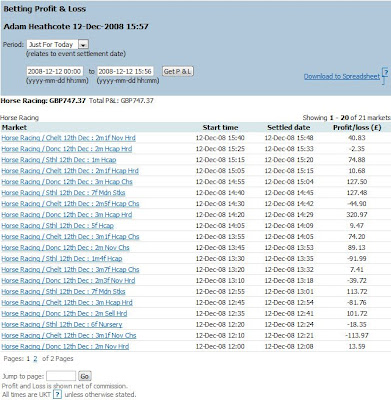Select the start time 12-Dec-08 12:00

(220, 347)
